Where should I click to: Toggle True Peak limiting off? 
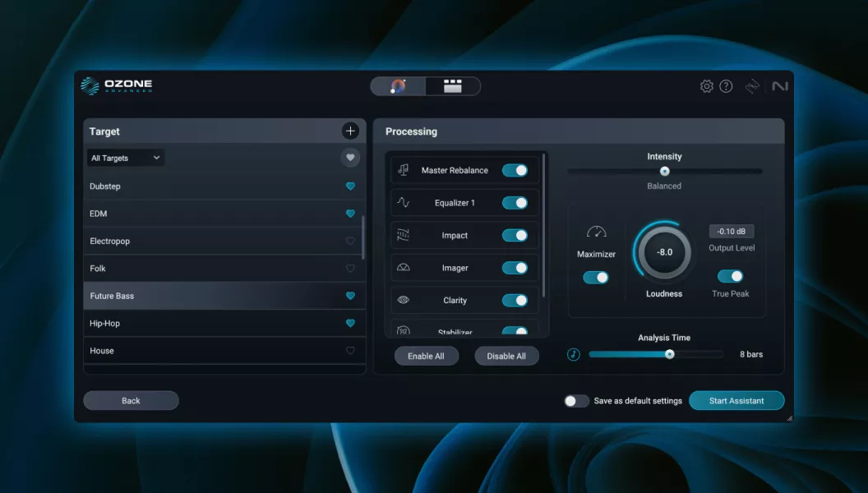[730, 276]
